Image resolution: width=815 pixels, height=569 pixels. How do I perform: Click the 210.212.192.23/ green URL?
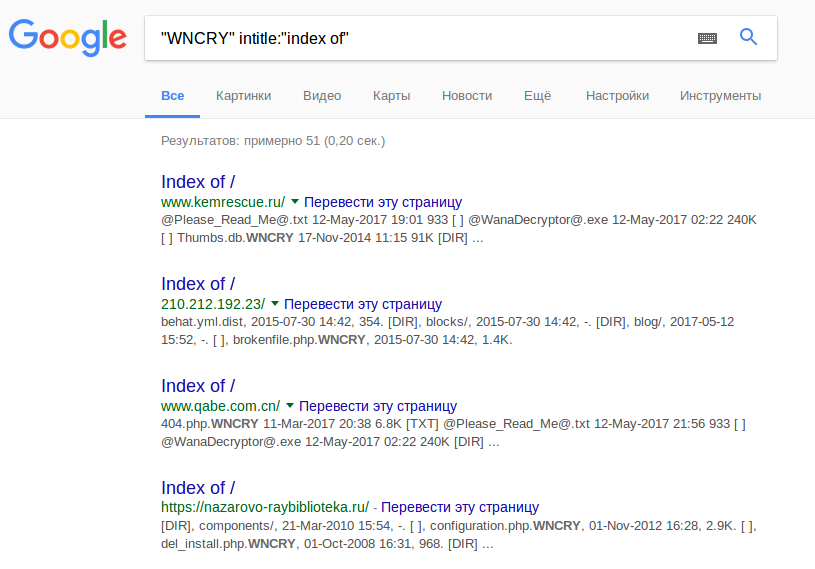click(x=213, y=304)
